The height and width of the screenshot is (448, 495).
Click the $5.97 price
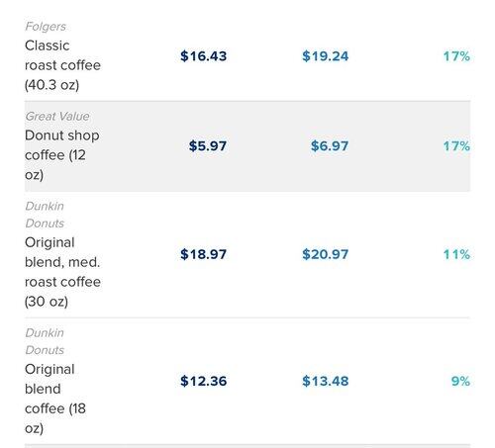(208, 146)
